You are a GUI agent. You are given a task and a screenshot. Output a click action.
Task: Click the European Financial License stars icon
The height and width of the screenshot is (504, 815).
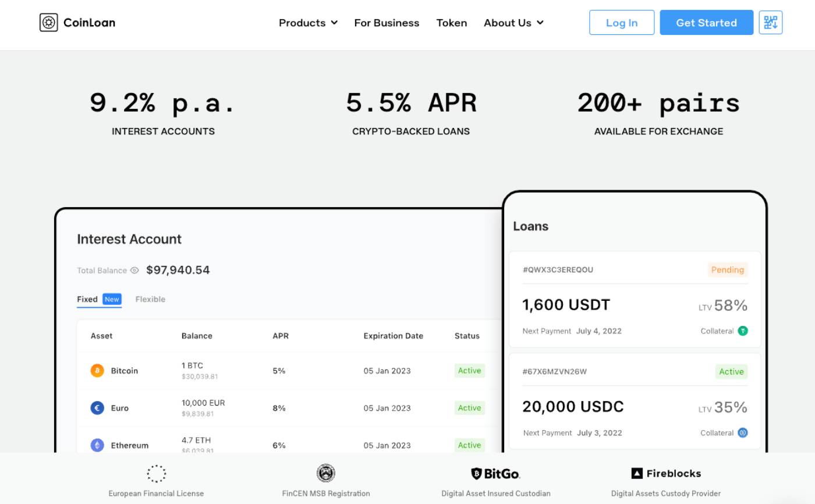[156, 473]
